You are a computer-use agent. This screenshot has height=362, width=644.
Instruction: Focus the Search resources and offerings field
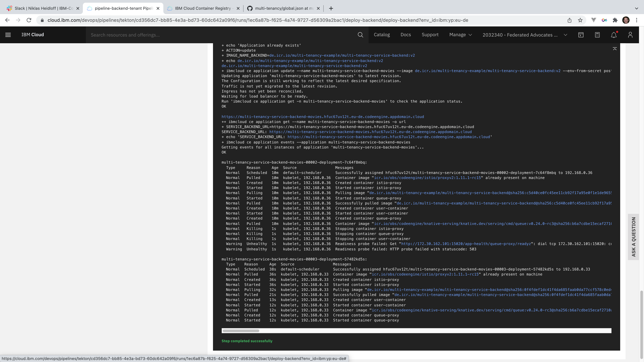(x=220, y=35)
